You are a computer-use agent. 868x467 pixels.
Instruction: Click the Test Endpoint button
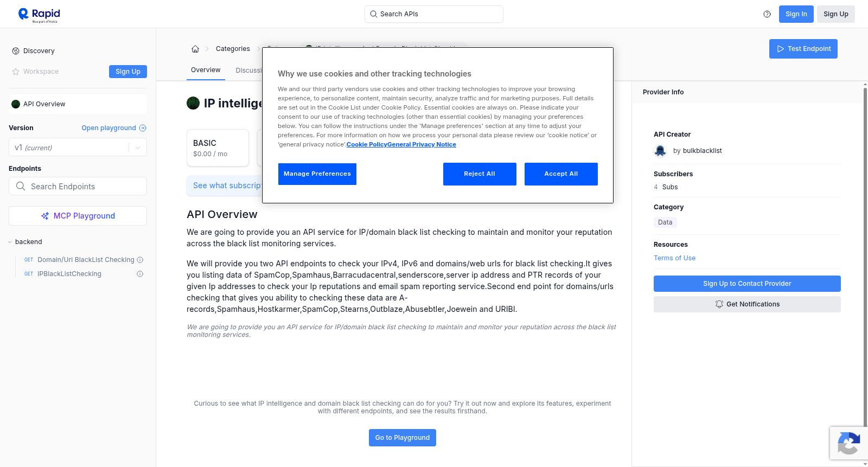tap(803, 49)
